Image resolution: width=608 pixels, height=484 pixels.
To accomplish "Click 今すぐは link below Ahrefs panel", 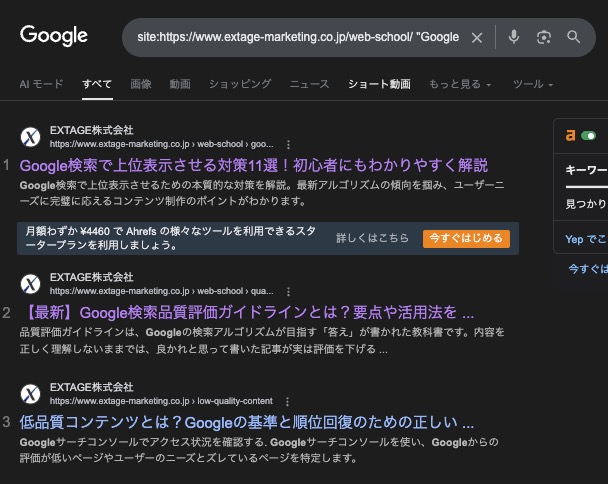I will [x=588, y=269].
